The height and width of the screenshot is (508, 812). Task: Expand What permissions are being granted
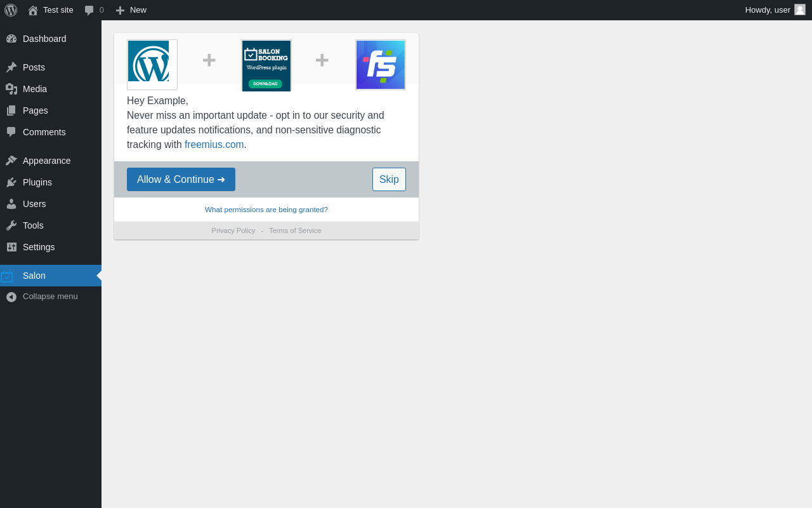coord(266,210)
